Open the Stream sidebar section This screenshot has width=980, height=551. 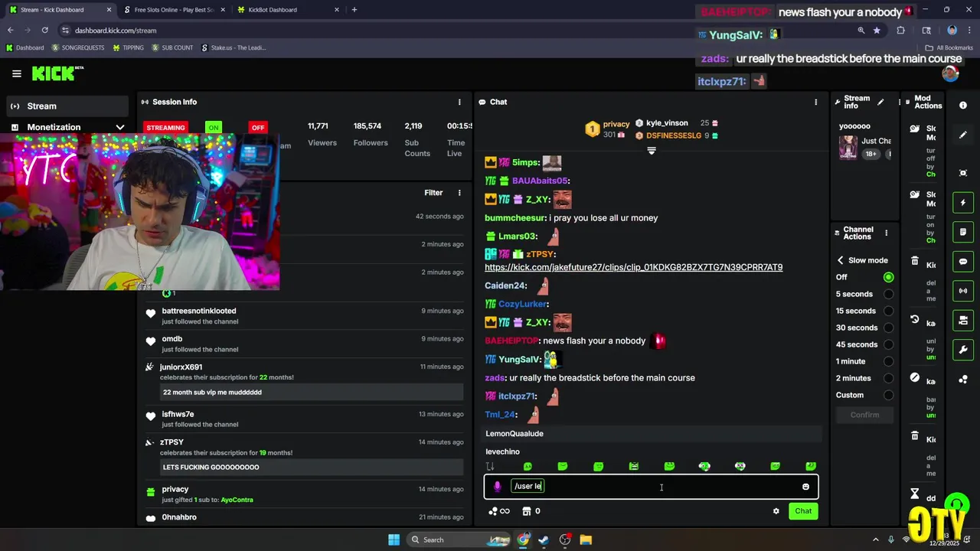[67, 106]
